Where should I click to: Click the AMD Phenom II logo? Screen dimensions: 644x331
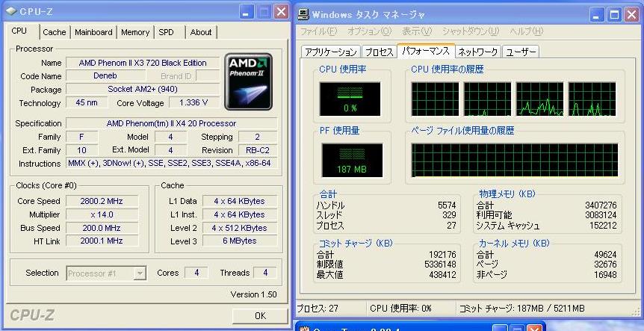(249, 81)
